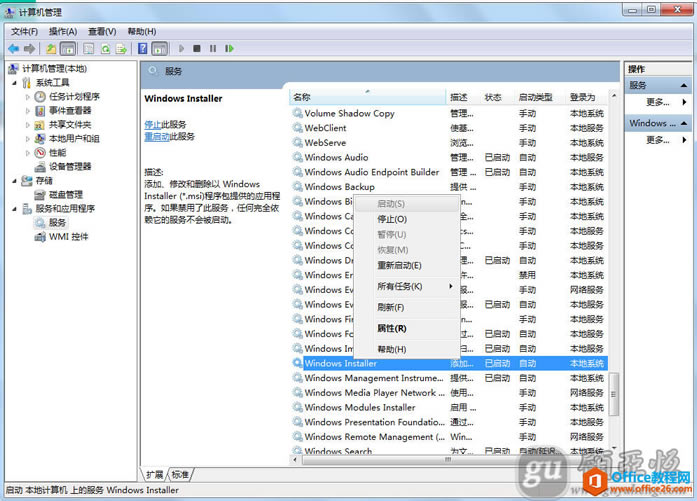Open 磁盘管理 in the tree

click(x=66, y=195)
